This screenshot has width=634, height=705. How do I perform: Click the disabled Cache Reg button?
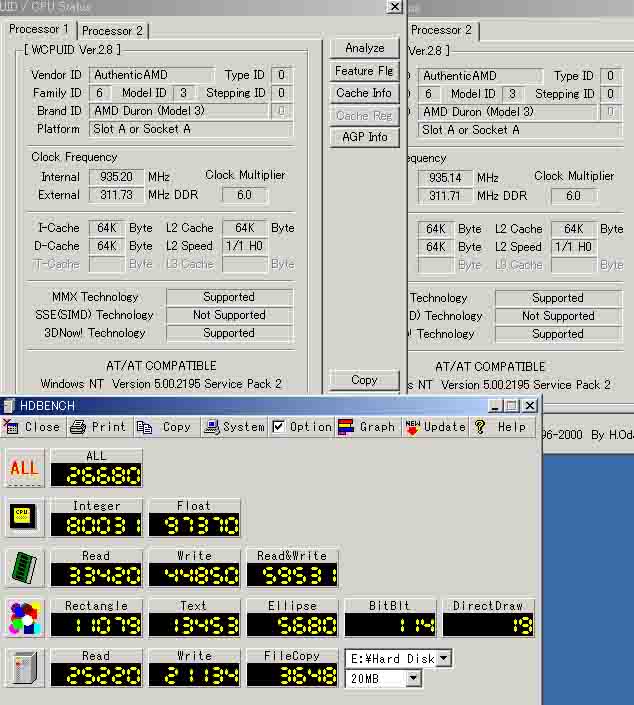tap(365, 116)
